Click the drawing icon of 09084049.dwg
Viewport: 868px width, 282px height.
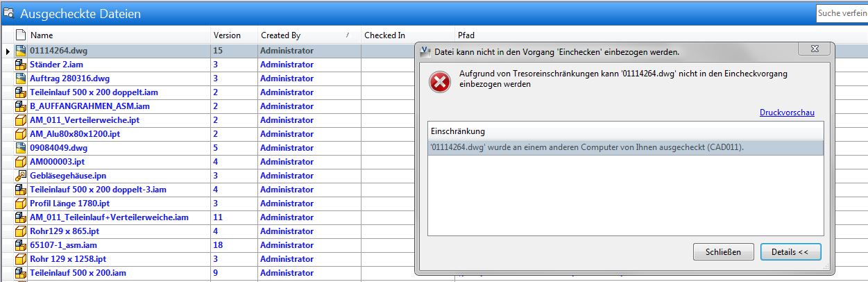click(x=21, y=148)
